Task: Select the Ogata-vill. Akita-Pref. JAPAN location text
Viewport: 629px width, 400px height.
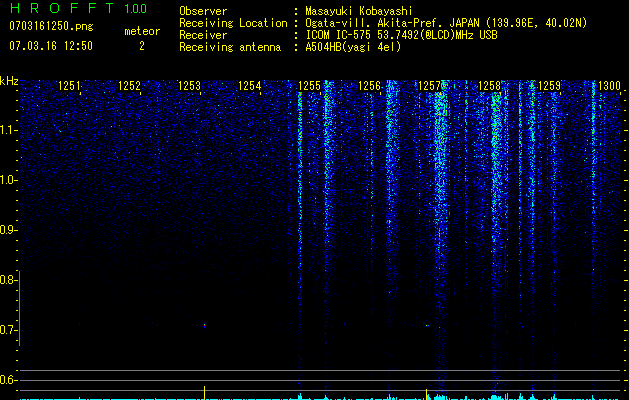Action: point(446,23)
